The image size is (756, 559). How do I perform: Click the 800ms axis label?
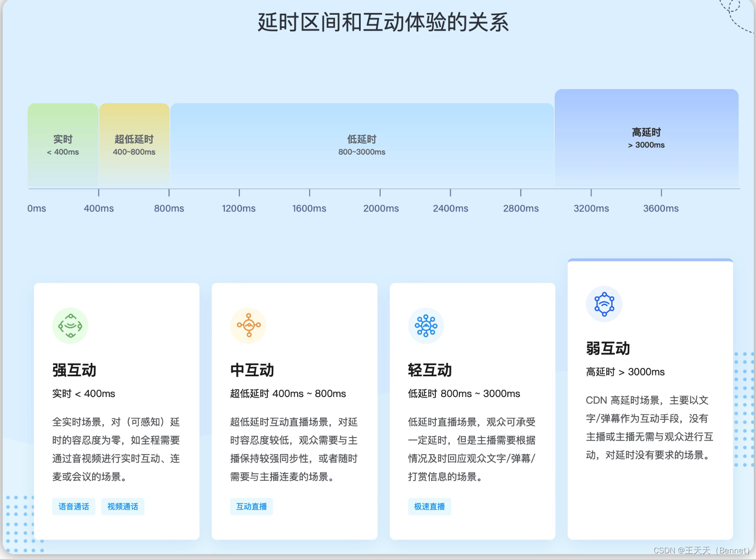click(x=169, y=208)
